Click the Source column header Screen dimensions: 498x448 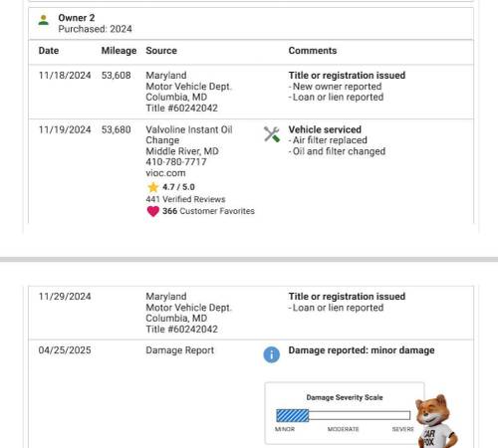coord(161,51)
